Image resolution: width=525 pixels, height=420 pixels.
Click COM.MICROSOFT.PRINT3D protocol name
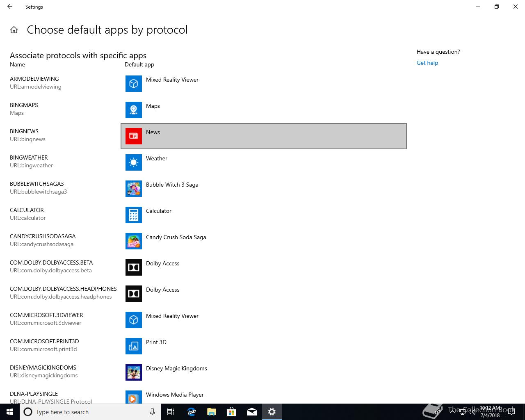(44, 341)
